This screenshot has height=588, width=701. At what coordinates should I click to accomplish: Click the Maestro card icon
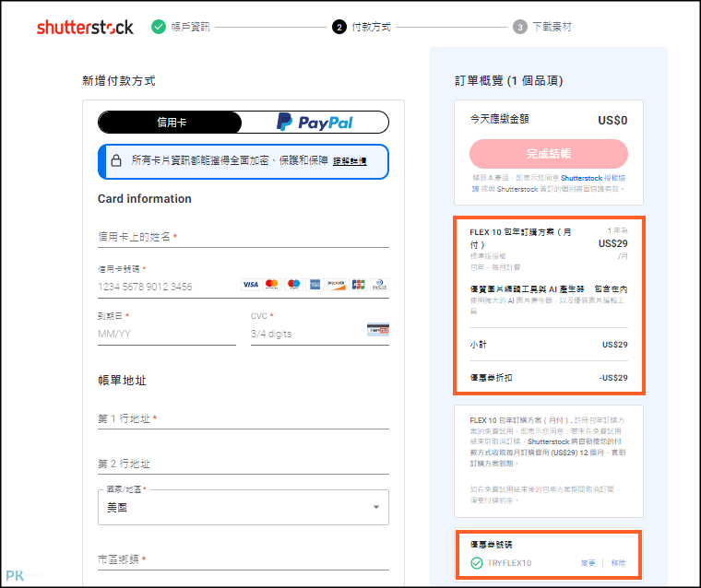coord(293,284)
